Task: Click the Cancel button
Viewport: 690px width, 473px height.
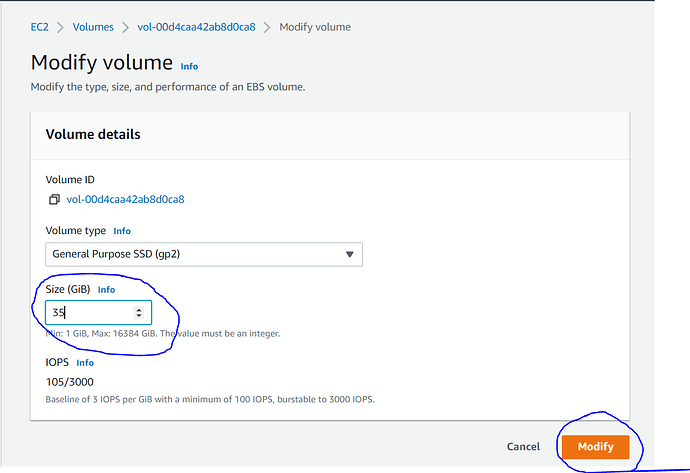Action: (x=523, y=447)
